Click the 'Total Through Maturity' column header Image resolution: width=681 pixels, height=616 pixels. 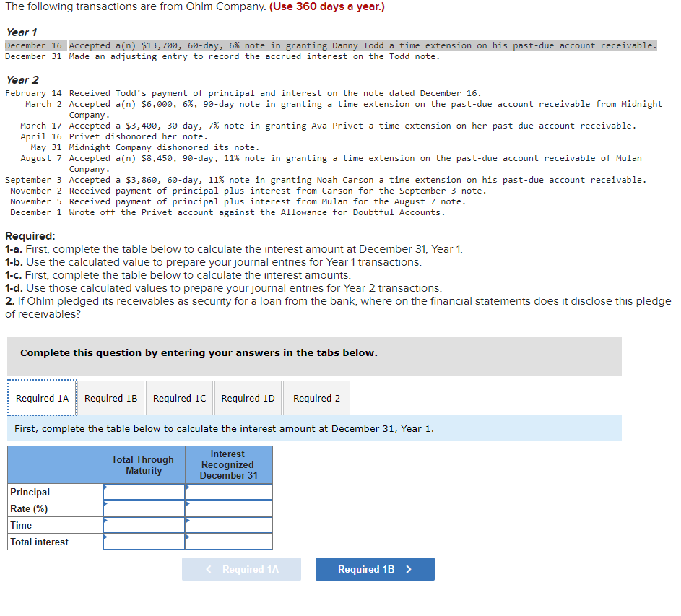click(x=144, y=465)
